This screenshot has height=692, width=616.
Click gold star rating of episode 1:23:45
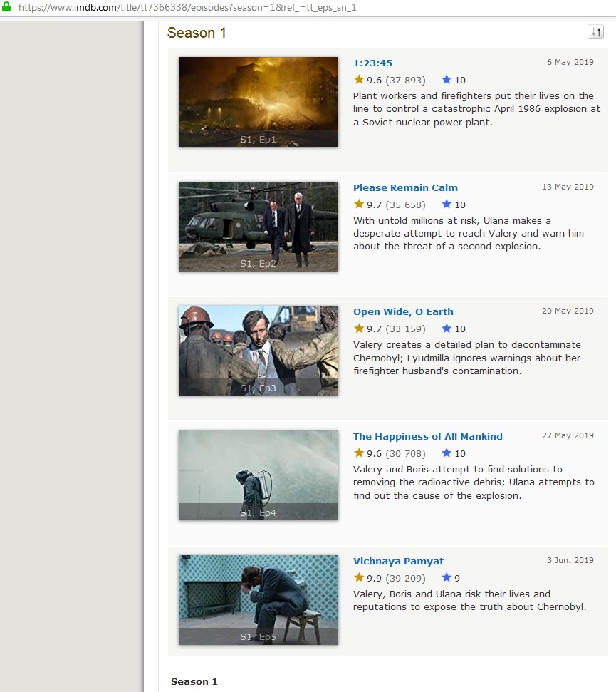tap(359, 80)
